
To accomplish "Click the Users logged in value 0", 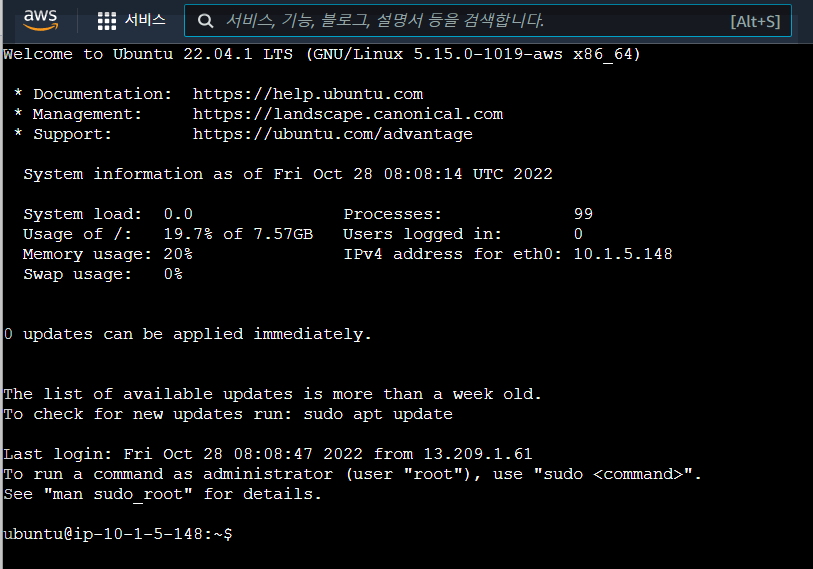I will [578, 234].
